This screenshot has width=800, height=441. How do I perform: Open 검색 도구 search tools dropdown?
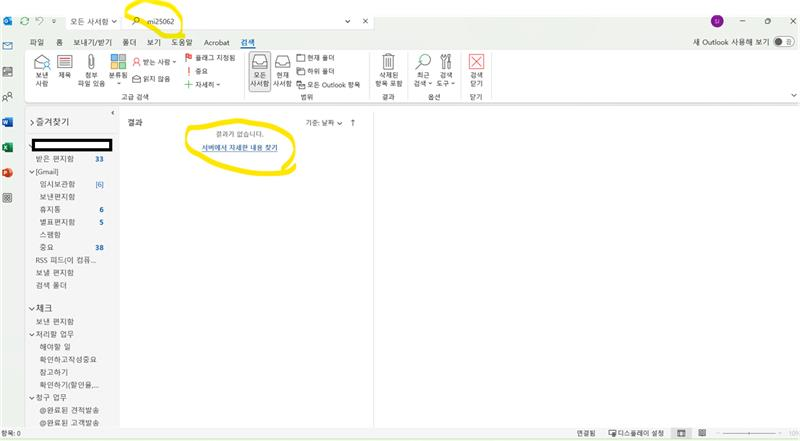[446, 70]
